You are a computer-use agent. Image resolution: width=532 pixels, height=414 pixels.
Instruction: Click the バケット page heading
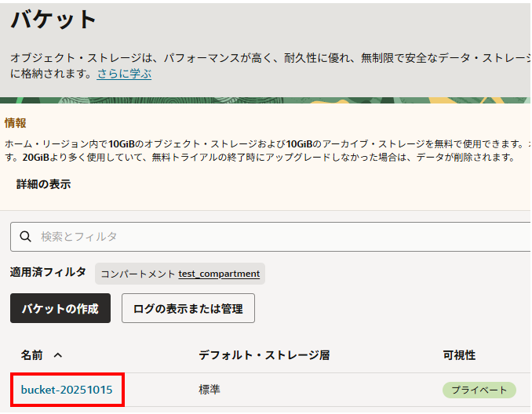pyautogui.click(x=54, y=20)
